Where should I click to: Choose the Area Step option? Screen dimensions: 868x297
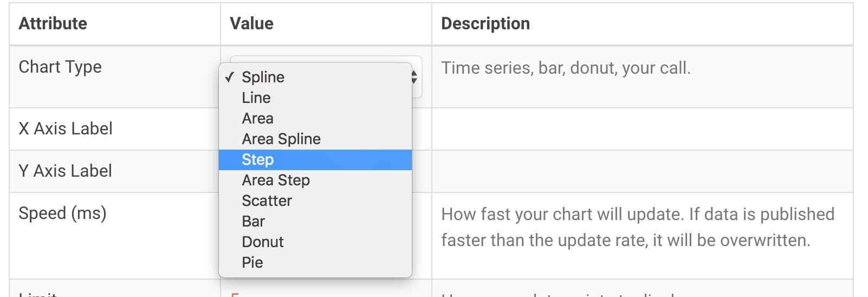coord(276,180)
